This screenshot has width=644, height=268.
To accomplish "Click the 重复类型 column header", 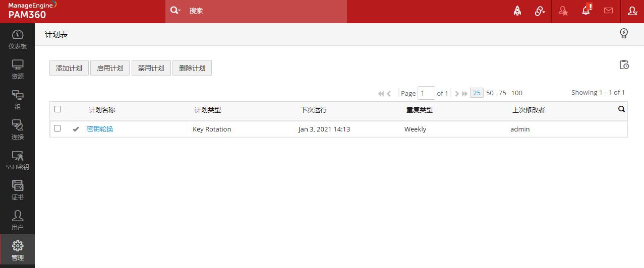I will coord(420,110).
